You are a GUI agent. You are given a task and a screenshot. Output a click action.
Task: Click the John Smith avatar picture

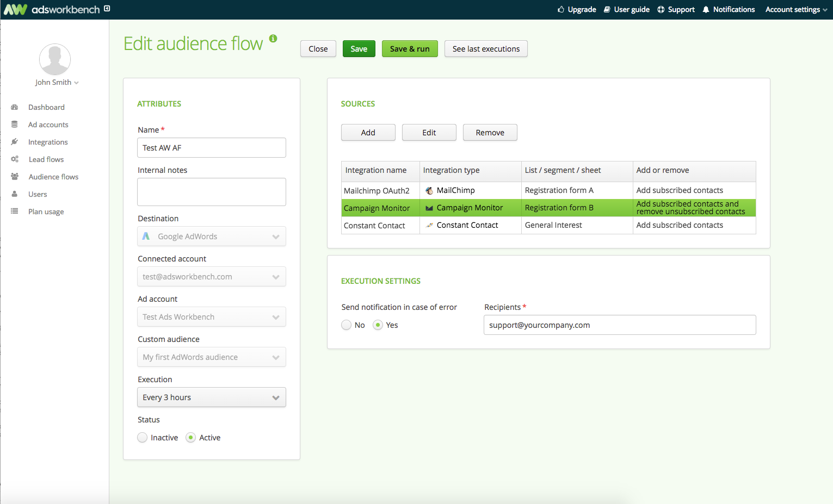55,59
